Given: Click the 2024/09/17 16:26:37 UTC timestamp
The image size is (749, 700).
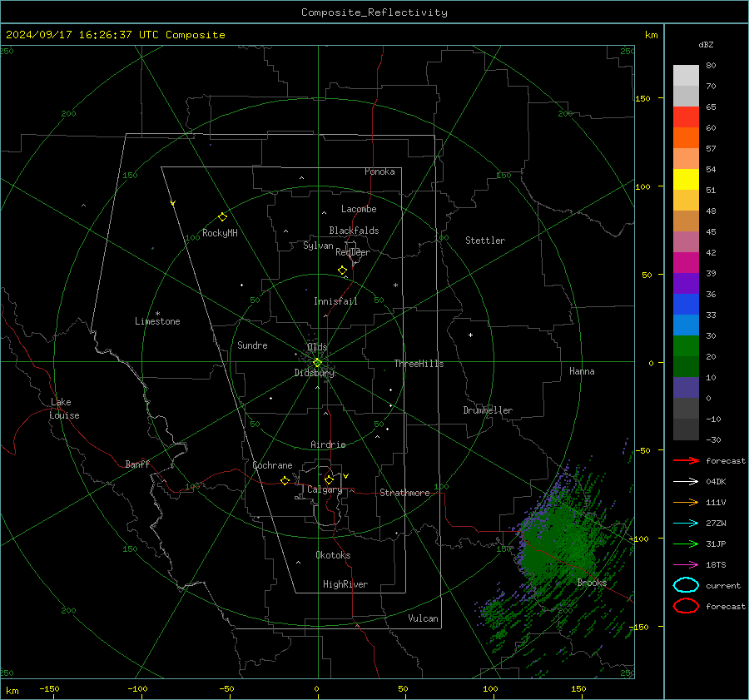Looking at the screenshot, I should tap(116, 35).
